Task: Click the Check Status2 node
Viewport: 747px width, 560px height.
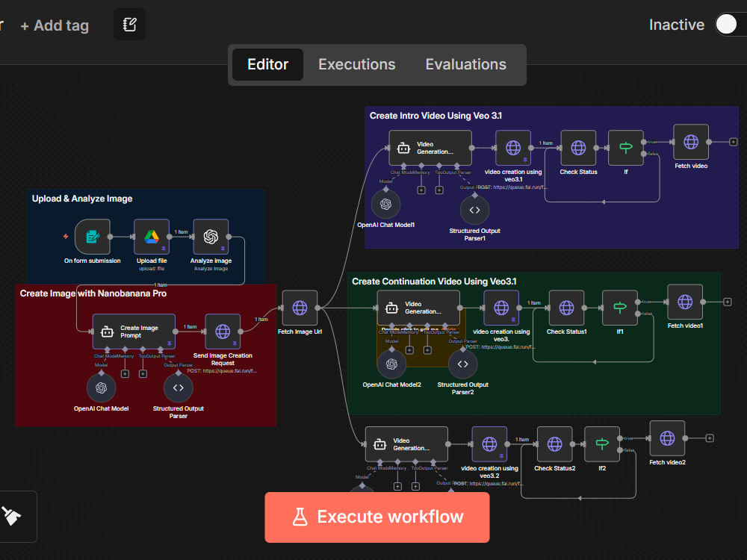Action: 554,444
